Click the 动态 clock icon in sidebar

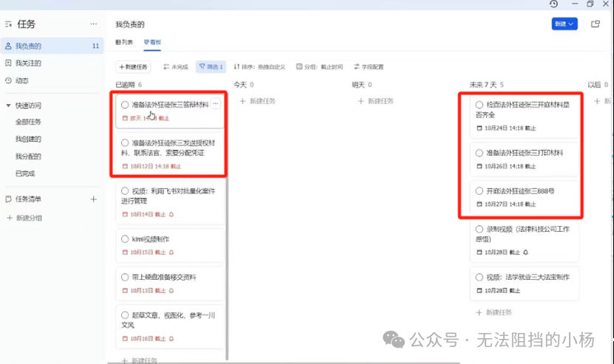[x=8, y=80]
